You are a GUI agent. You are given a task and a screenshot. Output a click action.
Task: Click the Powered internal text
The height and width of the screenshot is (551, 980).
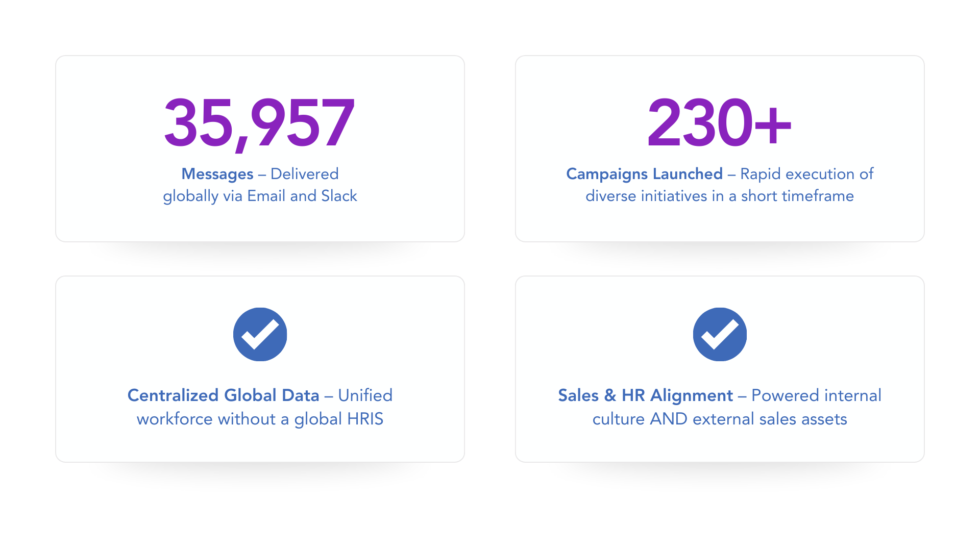(817, 395)
